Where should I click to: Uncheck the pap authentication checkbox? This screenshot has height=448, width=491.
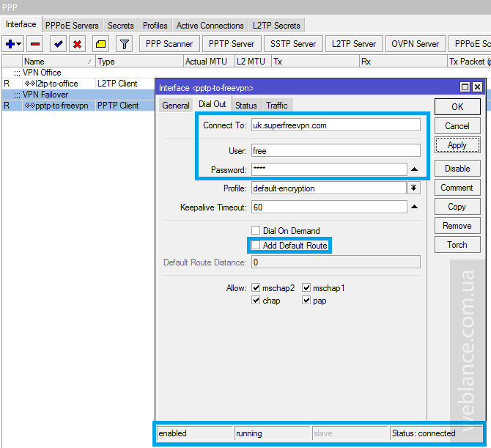[x=306, y=300]
